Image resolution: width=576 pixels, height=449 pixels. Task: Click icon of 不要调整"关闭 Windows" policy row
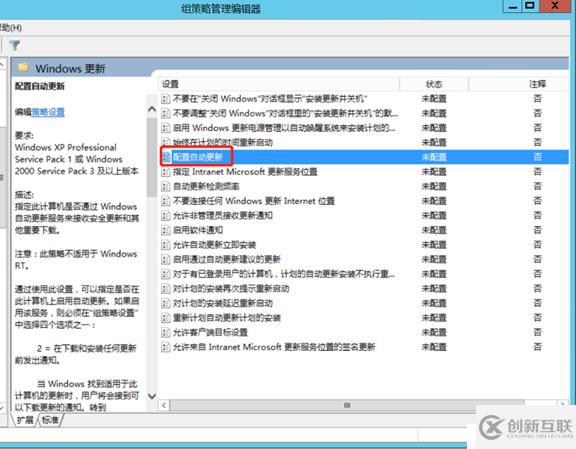pos(166,113)
